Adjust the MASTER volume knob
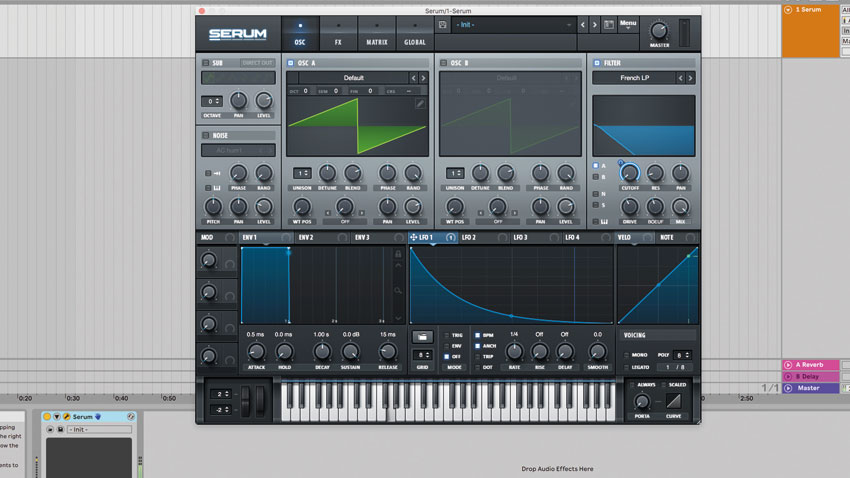850x478 pixels. coord(659,31)
